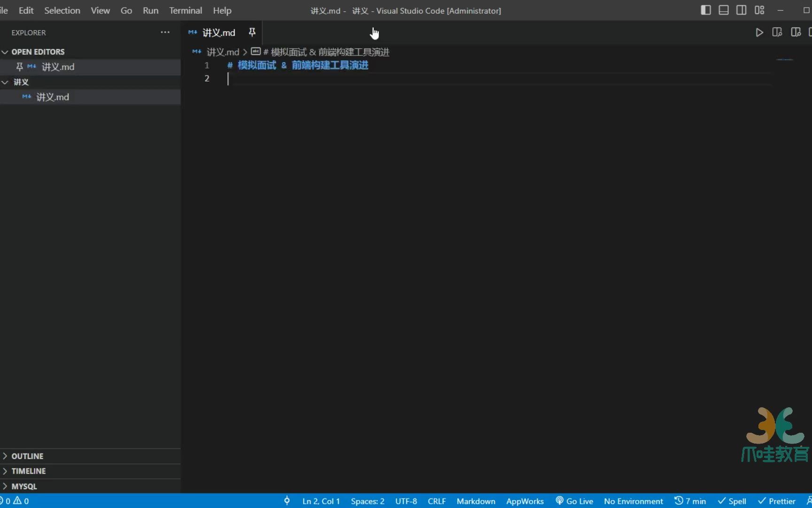Open the Terminal menu

point(186,10)
